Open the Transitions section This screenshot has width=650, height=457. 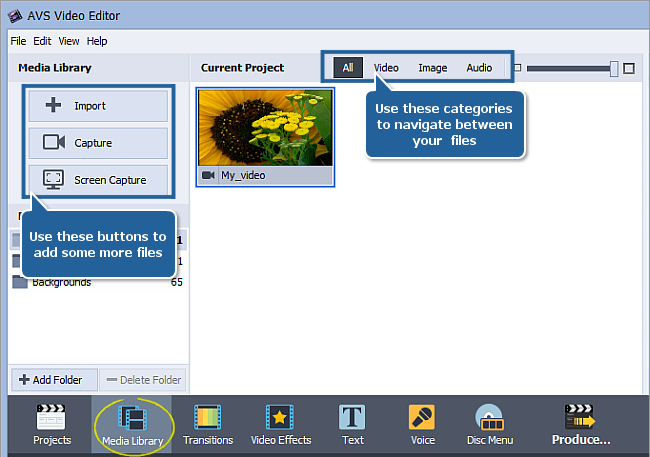tap(208, 425)
